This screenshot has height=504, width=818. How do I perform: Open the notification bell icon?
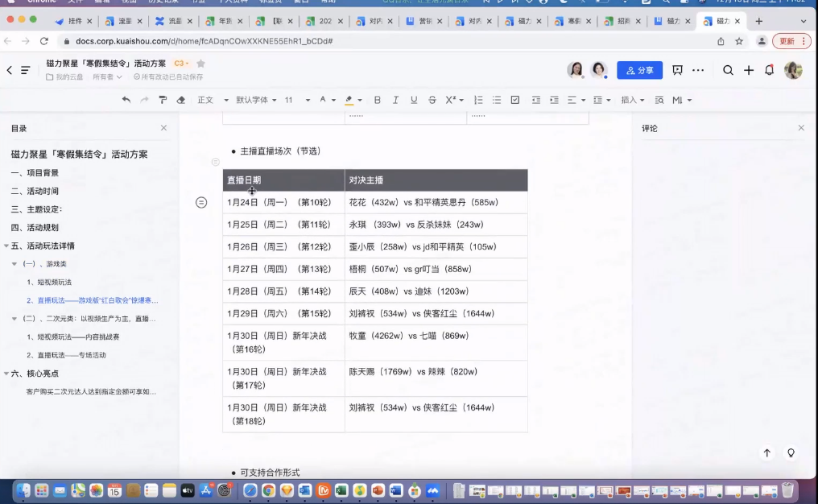[x=770, y=71]
